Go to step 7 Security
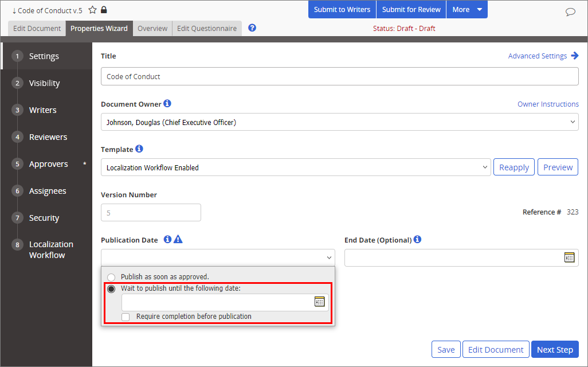588x367 pixels. 46,218
